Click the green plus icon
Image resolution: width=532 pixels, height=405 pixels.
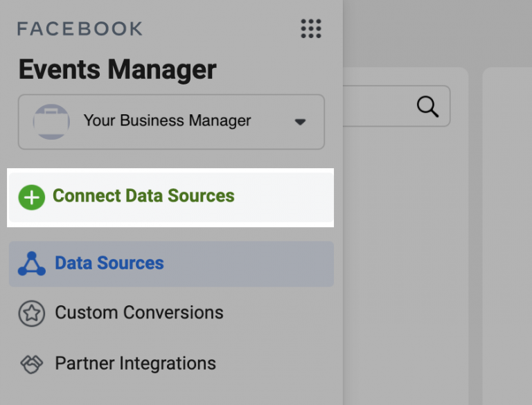[31, 197]
